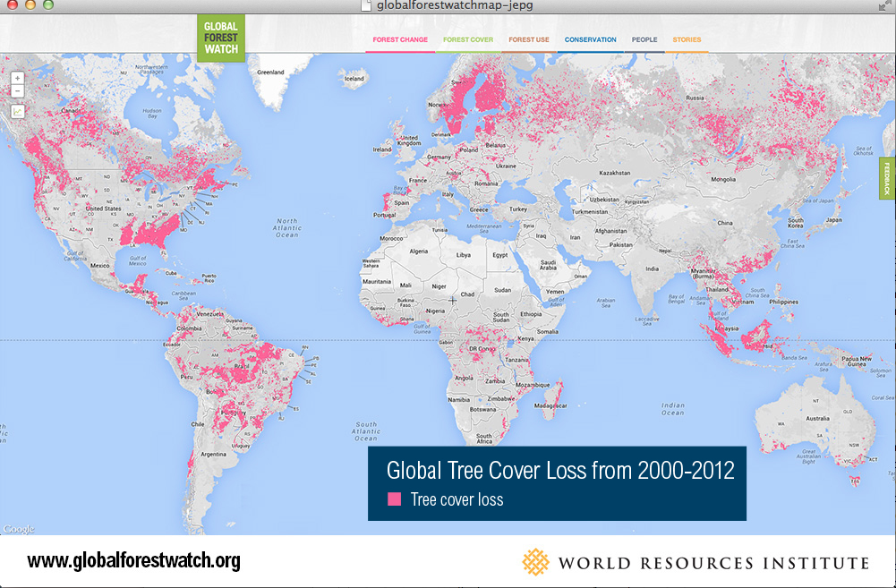Click the Turkey map label
Screen dimensions: 896x588
coord(517,209)
